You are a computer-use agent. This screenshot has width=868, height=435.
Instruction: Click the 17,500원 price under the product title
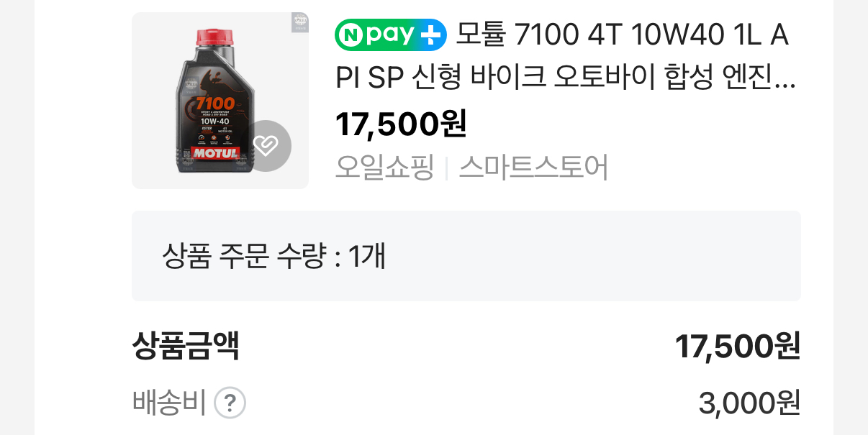click(402, 124)
